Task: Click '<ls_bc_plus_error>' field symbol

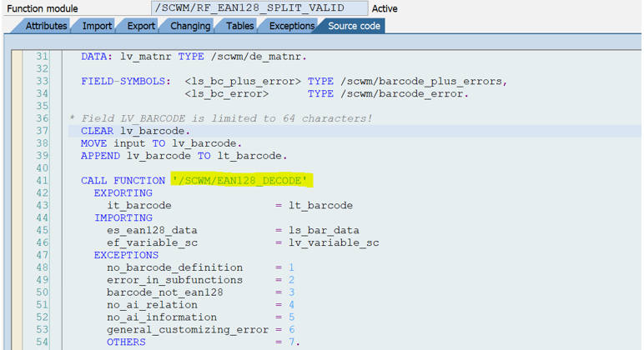Action: [243, 81]
